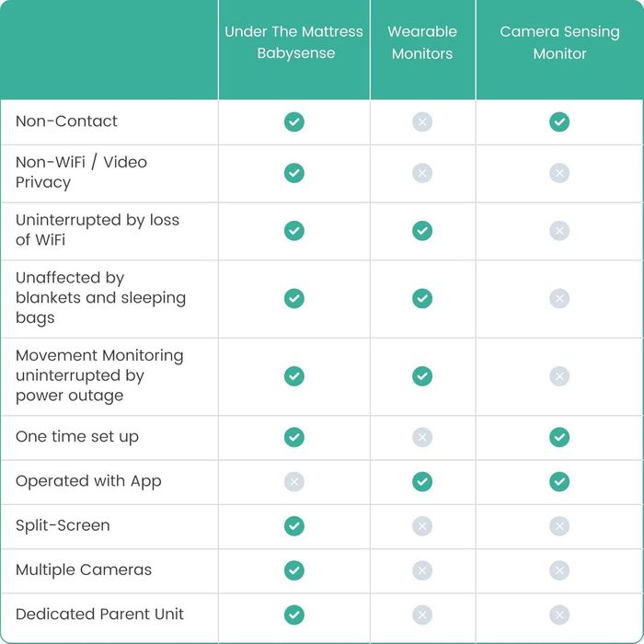Click the One time set up row label
This screenshot has width=644, height=644.
77,436
